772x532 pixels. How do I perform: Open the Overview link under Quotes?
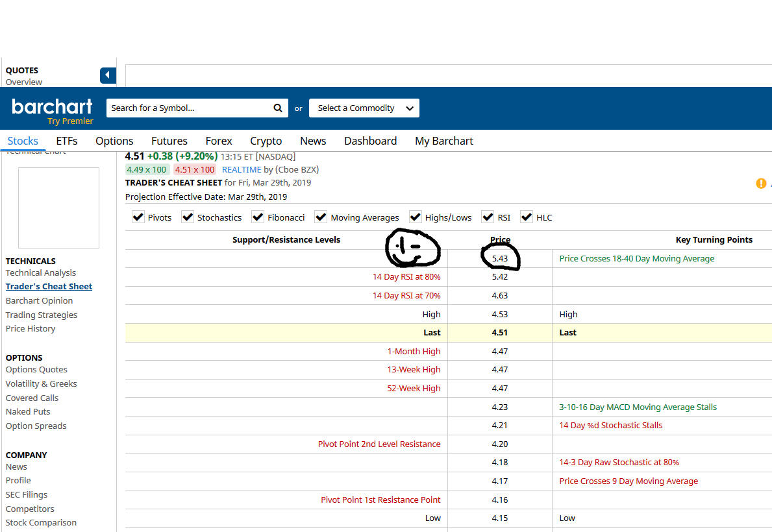(x=23, y=82)
